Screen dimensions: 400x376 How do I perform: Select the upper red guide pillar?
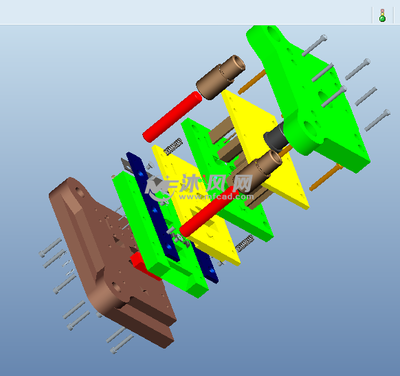coord(172,116)
